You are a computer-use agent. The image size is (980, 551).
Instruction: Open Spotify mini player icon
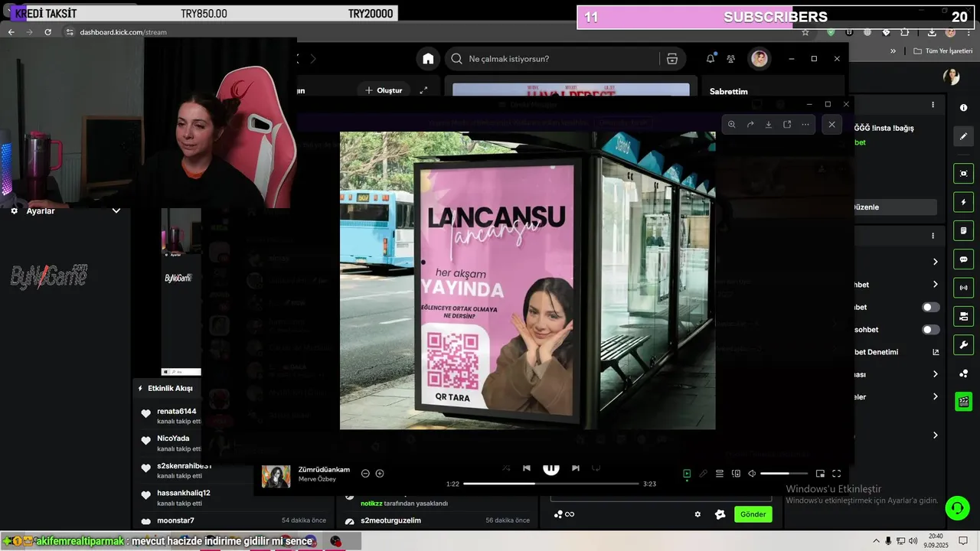click(820, 474)
